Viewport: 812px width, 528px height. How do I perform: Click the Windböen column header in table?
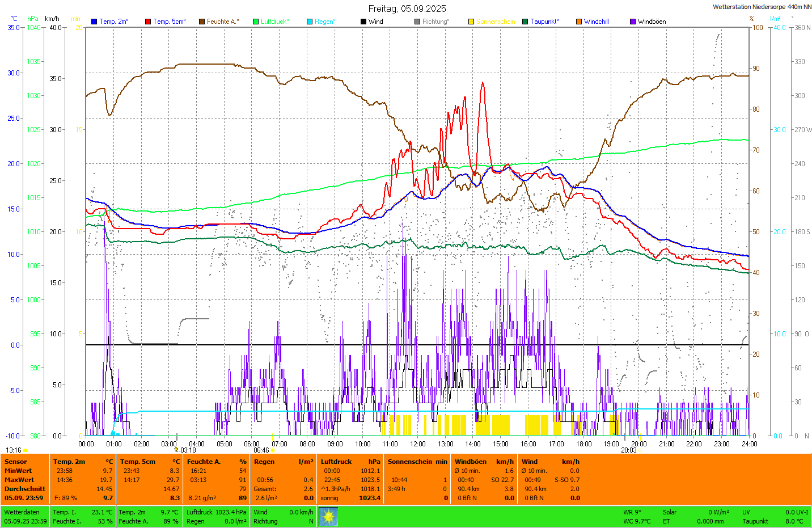[470, 462]
